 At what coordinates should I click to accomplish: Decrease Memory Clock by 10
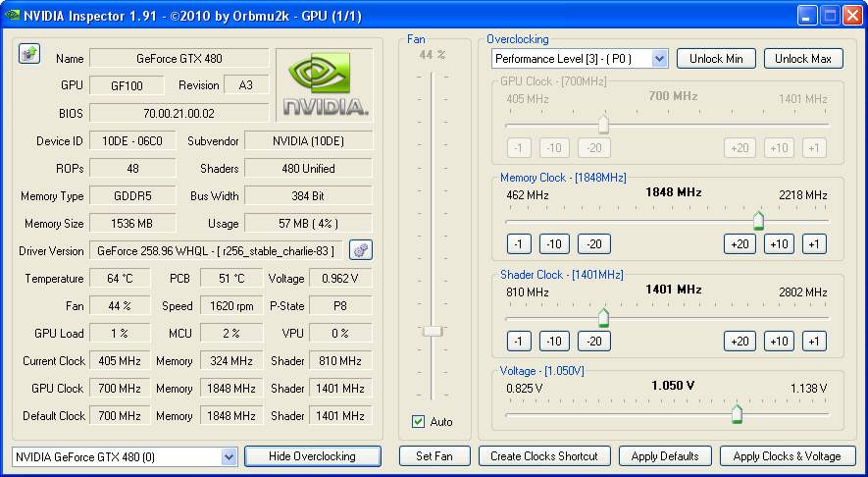point(554,244)
